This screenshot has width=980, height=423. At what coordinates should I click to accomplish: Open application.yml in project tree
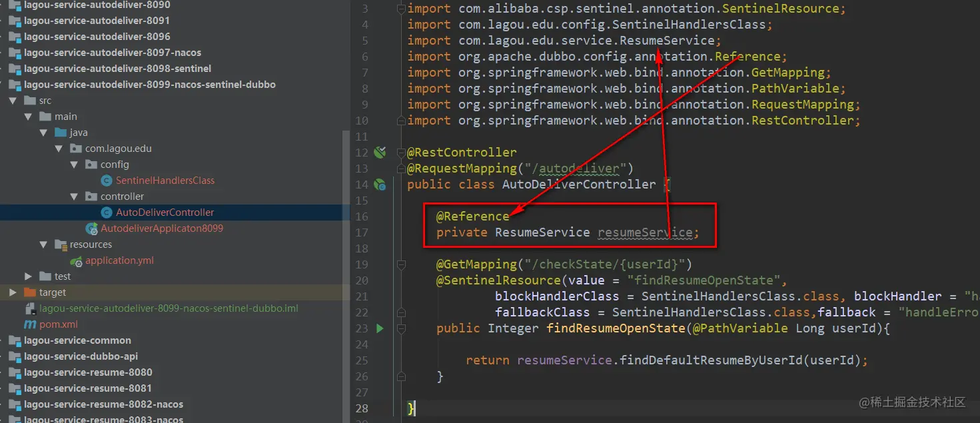pyautogui.click(x=119, y=260)
